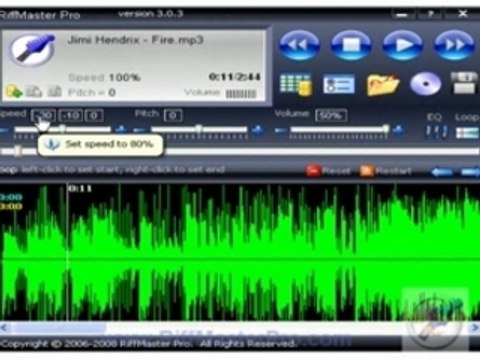Image resolution: width=480 pixels, height=360 pixels.
Task: Click the Fast Forward button
Action: point(454,45)
